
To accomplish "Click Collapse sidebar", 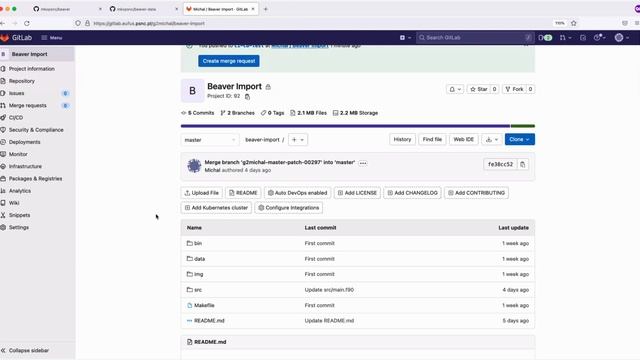I will click(x=29, y=351).
